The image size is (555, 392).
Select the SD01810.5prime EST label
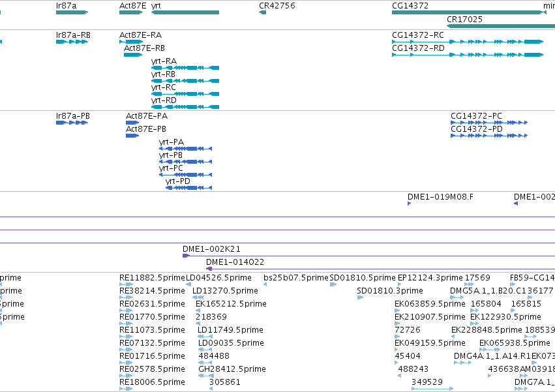coord(363,278)
